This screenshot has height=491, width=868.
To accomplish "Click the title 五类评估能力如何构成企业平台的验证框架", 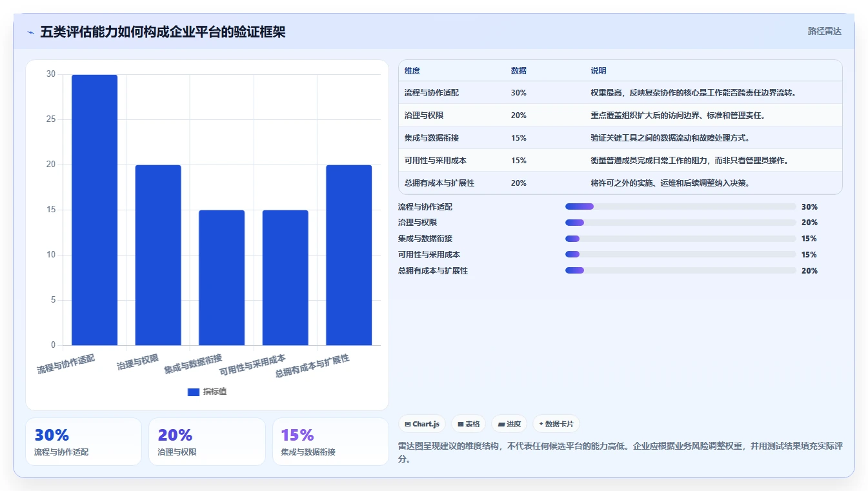I will pyautogui.click(x=163, y=32).
